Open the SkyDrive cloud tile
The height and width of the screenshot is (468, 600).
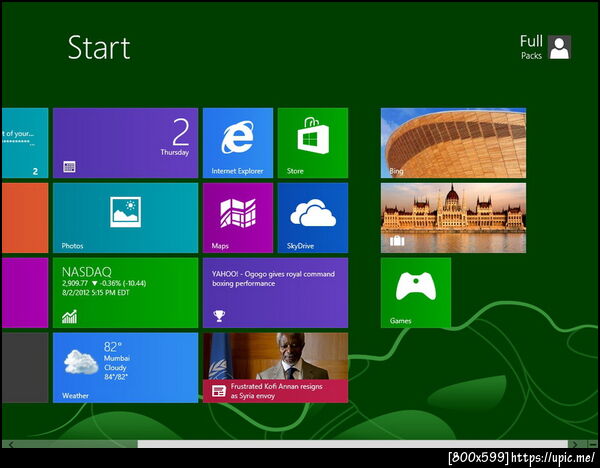313,218
